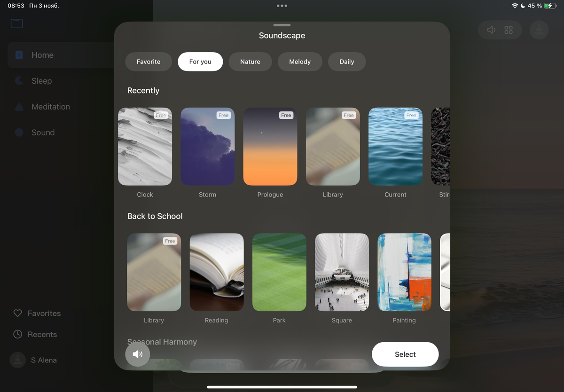Click the Meditation triangle icon
The image size is (564, 392).
point(19,107)
